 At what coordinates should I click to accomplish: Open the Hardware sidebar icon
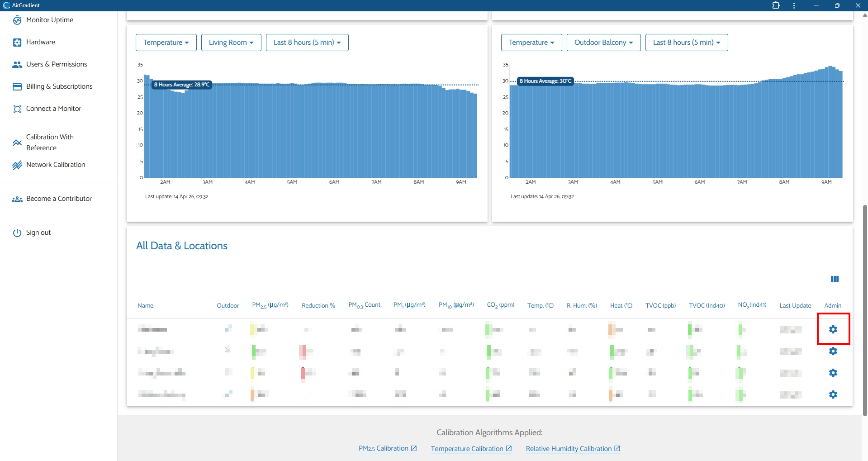point(17,43)
